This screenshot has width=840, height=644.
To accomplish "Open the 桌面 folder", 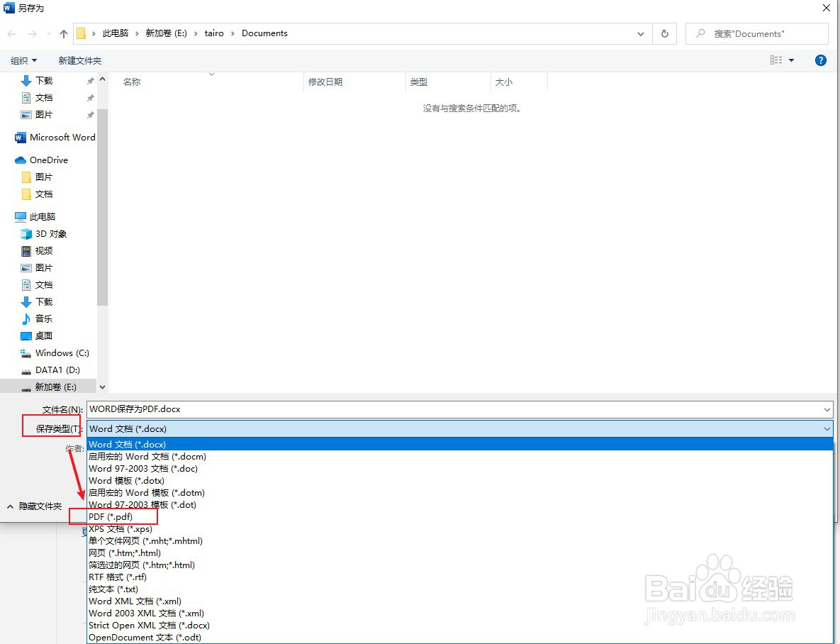I will coord(36,335).
